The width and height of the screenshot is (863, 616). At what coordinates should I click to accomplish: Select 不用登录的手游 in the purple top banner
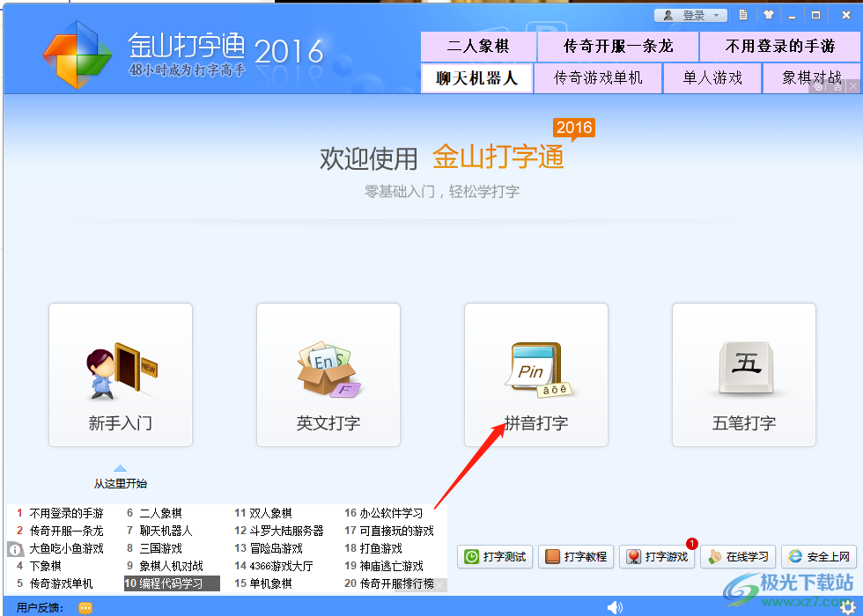click(780, 46)
